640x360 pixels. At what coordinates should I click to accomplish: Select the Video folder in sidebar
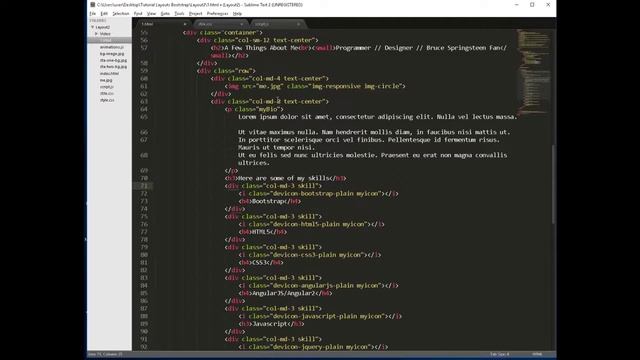[x=105, y=33]
